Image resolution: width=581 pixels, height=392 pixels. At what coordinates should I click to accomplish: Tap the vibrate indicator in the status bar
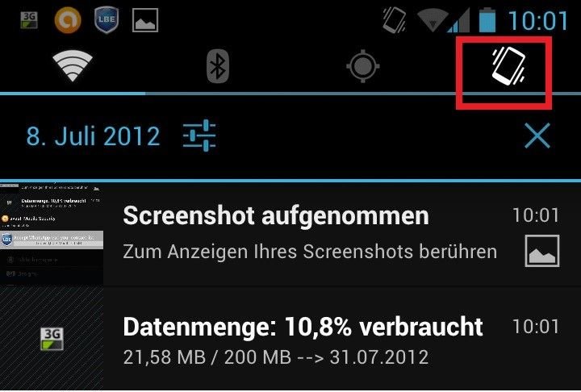click(395, 20)
